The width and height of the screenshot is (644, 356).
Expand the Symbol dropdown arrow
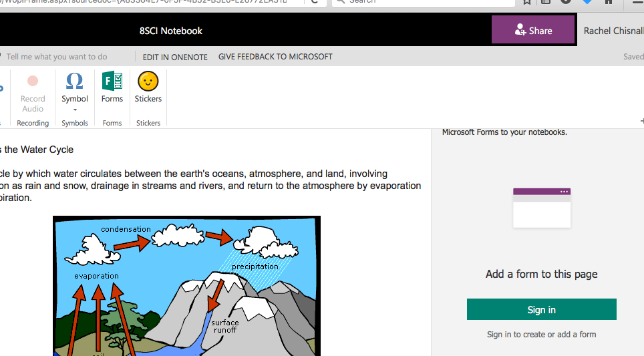tap(75, 110)
